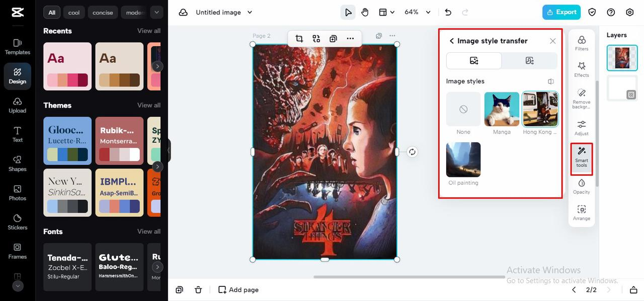This screenshot has width=644, height=301.
Task: Click the rotate handle beside the image
Action: click(x=412, y=152)
